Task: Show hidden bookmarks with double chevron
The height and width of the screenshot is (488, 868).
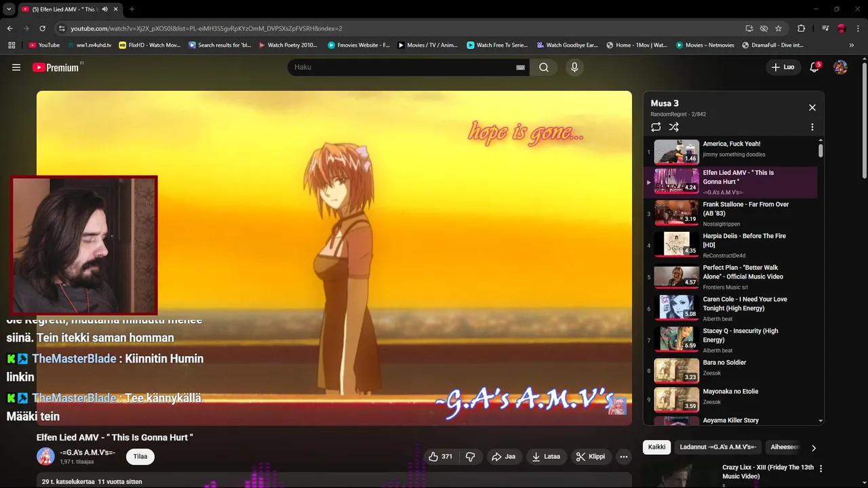Action: pos(852,45)
